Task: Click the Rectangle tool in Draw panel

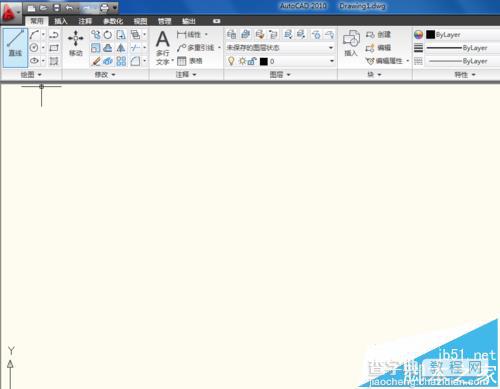Action: (54, 48)
